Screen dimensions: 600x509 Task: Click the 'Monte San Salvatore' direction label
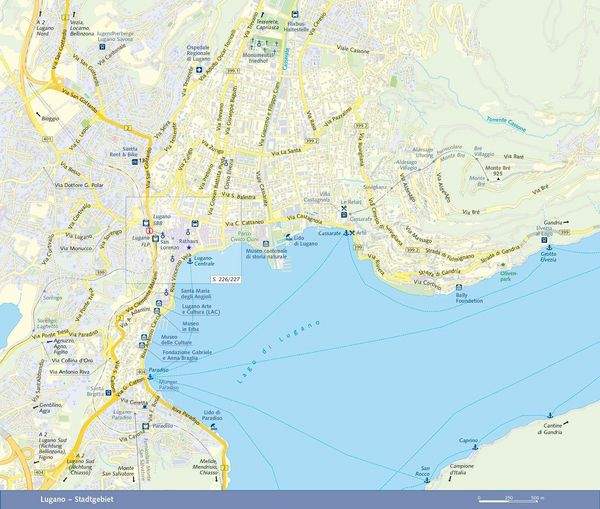(x=118, y=471)
